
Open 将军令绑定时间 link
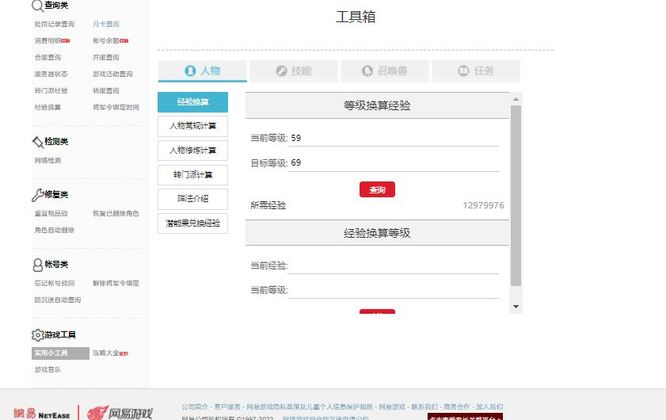[116, 107]
